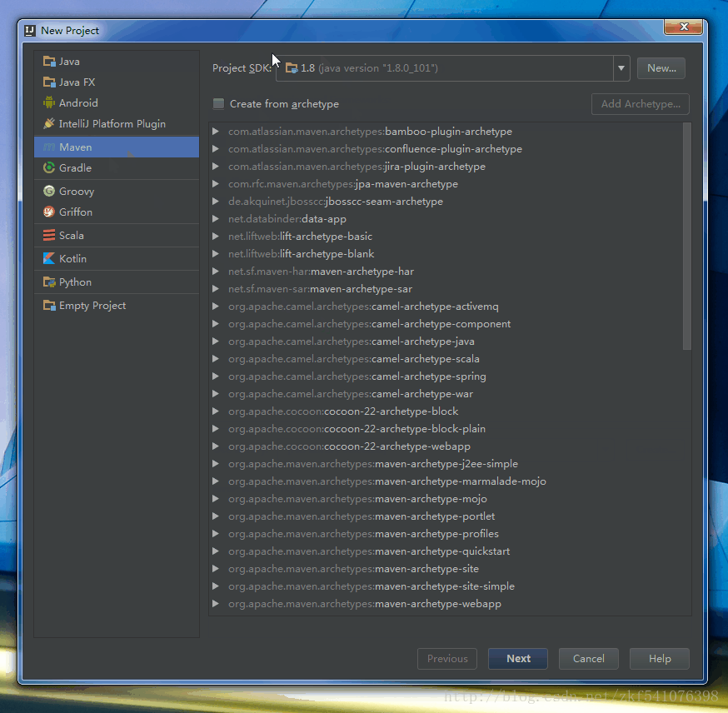Close the New Project dialog
The height and width of the screenshot is (713, 728).
click(x=683, y=27)
